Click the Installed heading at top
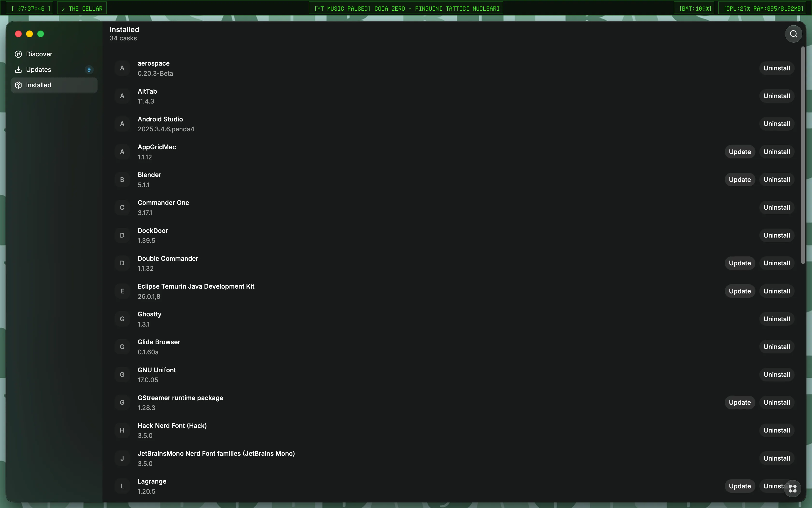Screen dimensions: 812x508 click(124, 30)
